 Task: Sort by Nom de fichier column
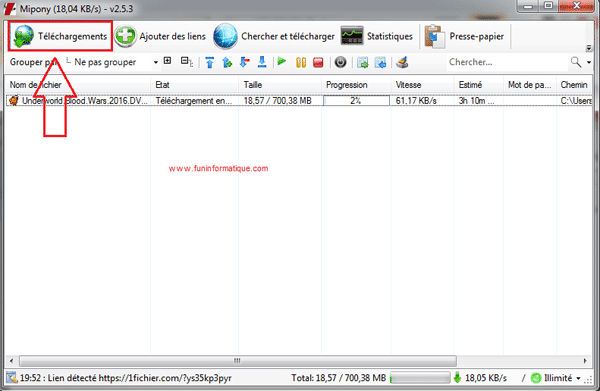click(x=78, y=85)
